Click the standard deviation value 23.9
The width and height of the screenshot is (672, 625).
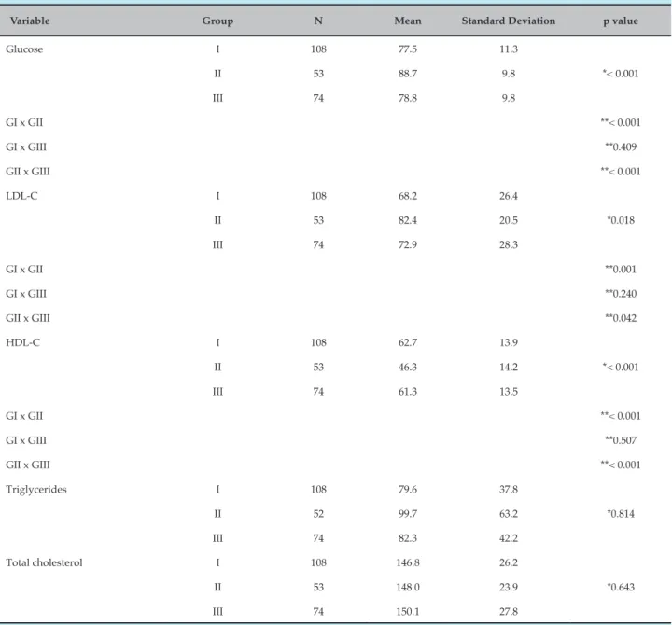[x=509, y=587]
